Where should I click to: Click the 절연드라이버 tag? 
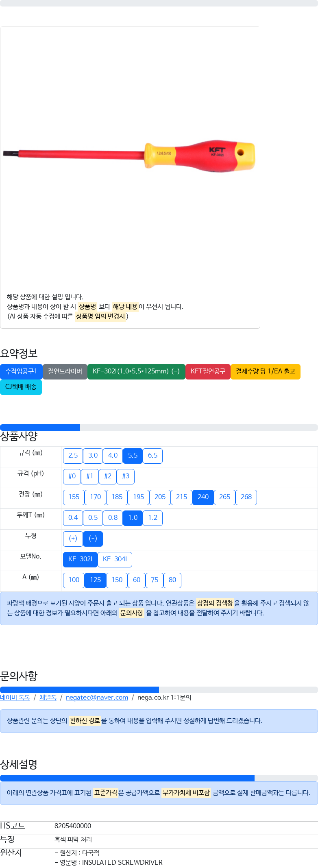coord(65,371)
